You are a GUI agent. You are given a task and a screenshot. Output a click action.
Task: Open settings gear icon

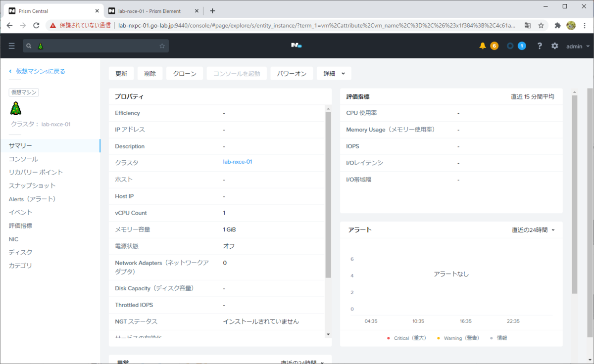pyautogui.click(x=555, y=46)
